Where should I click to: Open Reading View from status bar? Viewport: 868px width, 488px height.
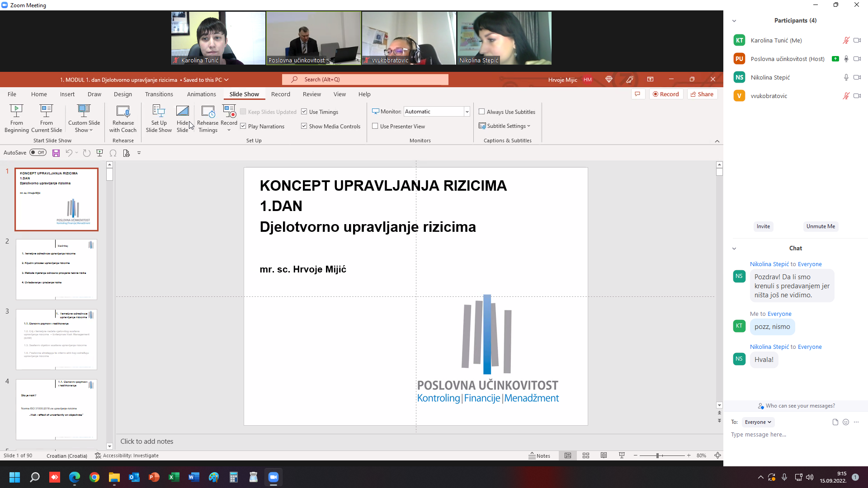(x=604, y=455)
